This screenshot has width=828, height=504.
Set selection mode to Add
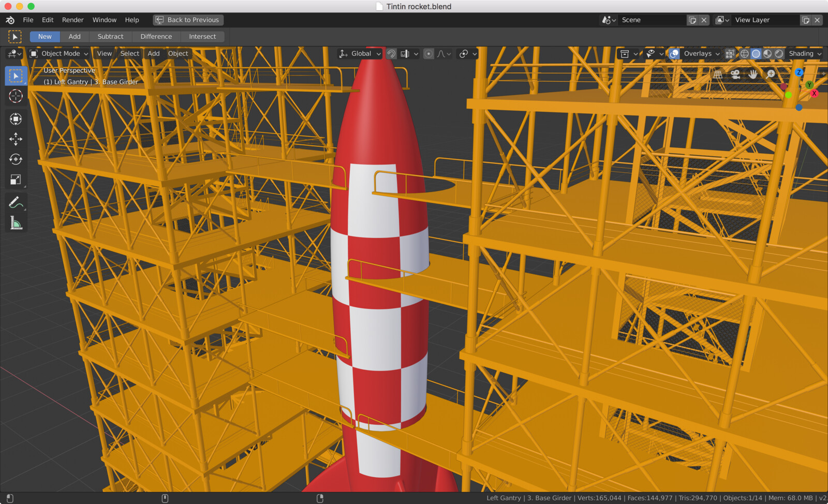click(x=75, y=36)
